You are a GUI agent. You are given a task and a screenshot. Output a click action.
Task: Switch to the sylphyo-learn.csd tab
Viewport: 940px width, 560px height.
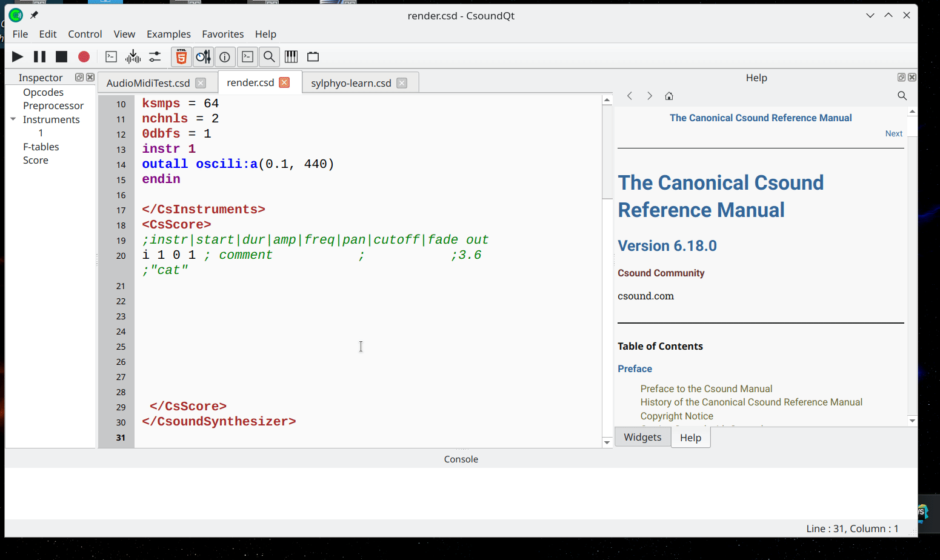(351, 83)
